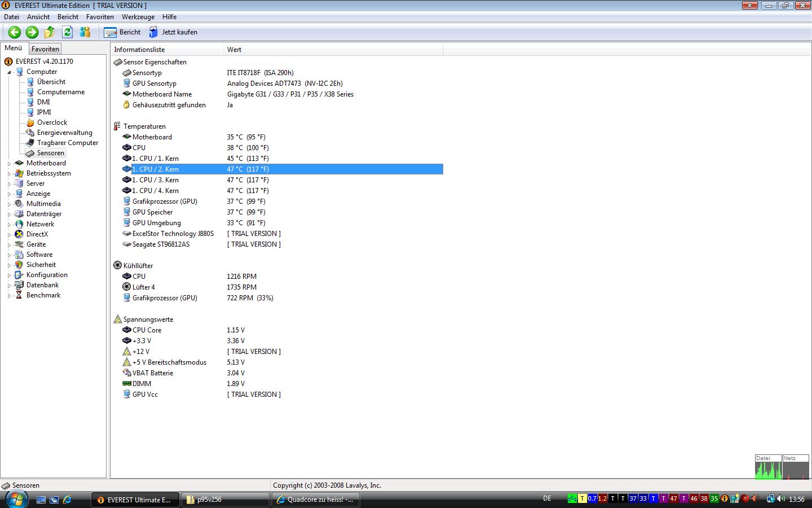Open the network connection tray icon
Screen dimensions: 812x508
tap(770, 498)
